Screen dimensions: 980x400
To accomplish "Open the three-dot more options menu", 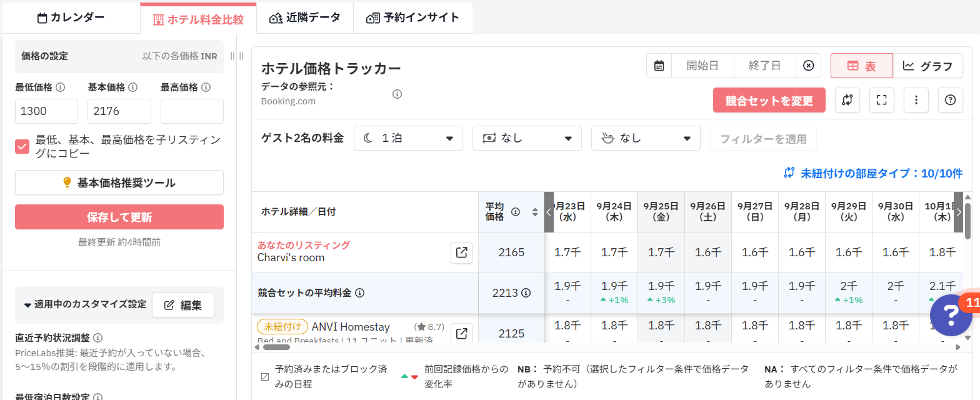I will tap(916, 100).
